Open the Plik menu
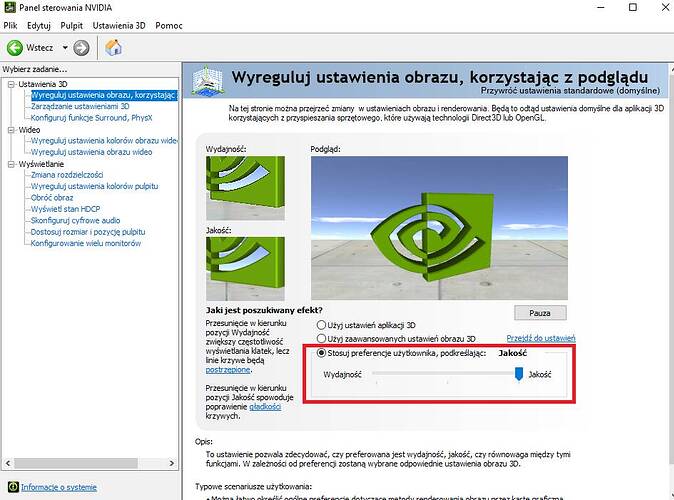 click(x=10, y=25)
